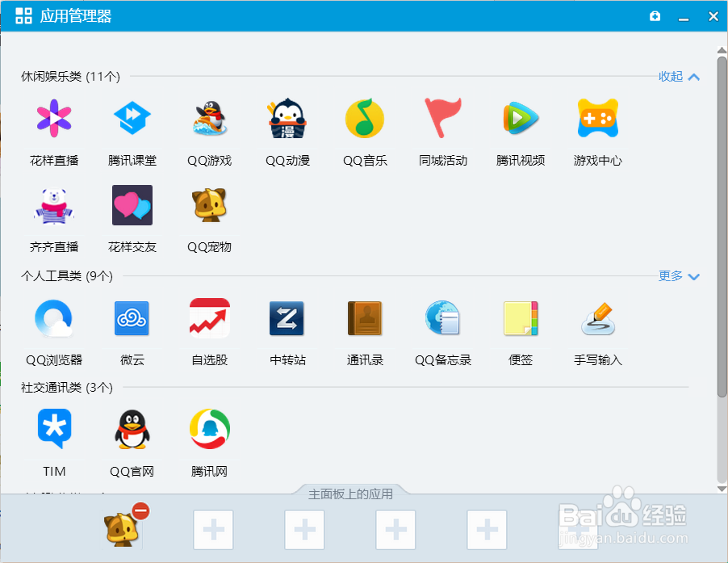Viewport: 728px width, 563px height.
Task: Click 社交通讯类 (3个) heading
Action: pyautogui.click(x=67, y=388)
